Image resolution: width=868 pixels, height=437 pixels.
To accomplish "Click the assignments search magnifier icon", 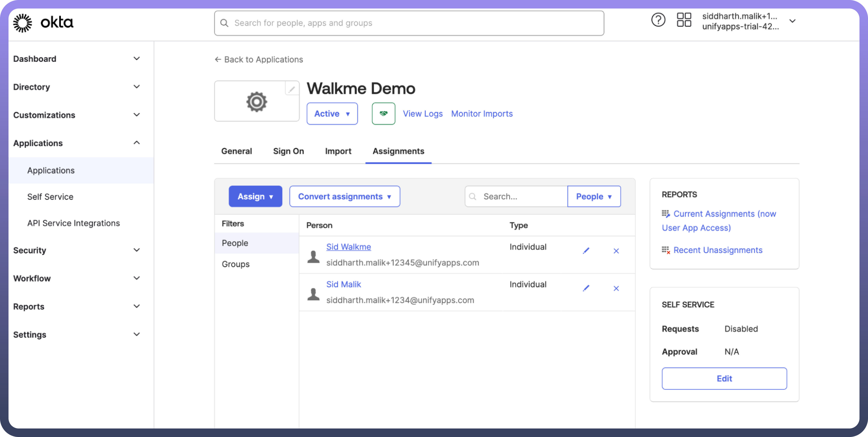I will tap(473, 196).
